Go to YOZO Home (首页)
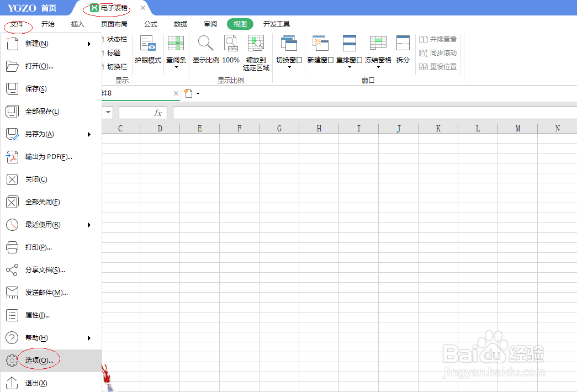 pyautogui.click(x=49, y=8)
